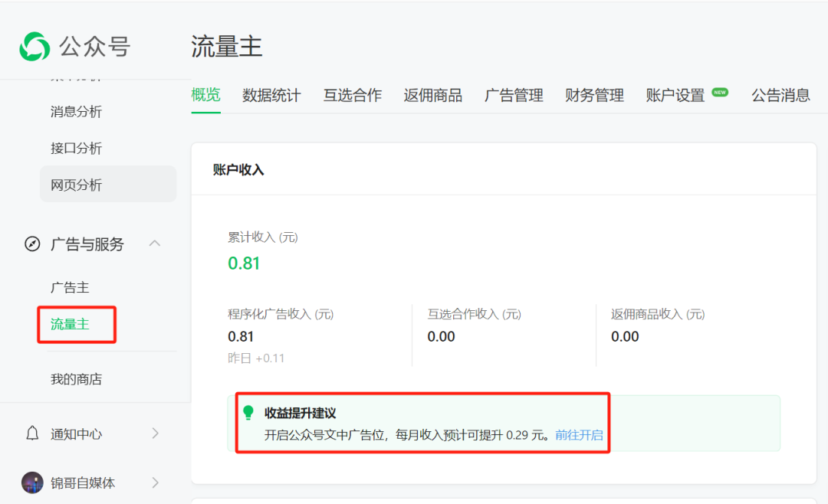
Task: Click the bell icon next to 通知中心
Action: (x=31, y=434)
